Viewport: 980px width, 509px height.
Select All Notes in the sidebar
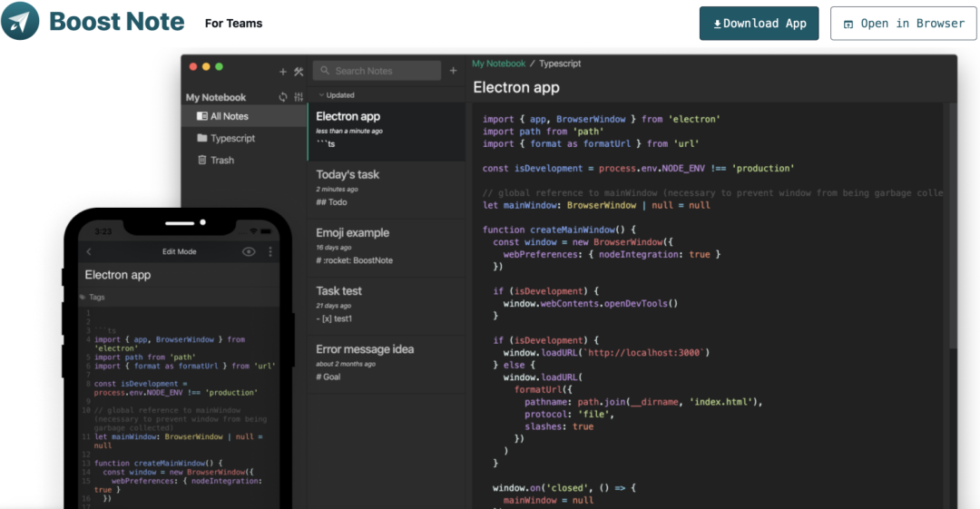[229, 116]
